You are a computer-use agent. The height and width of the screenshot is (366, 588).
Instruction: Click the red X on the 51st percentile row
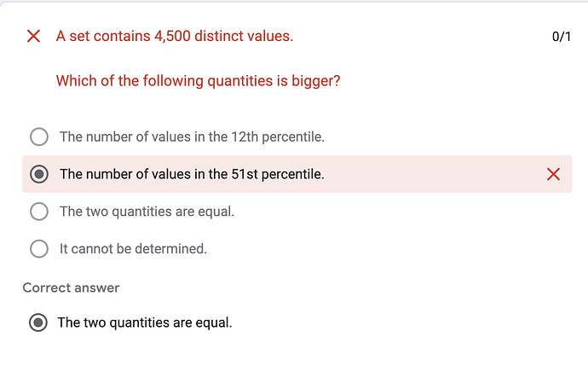pyautogui.click(x=553, y=174)
